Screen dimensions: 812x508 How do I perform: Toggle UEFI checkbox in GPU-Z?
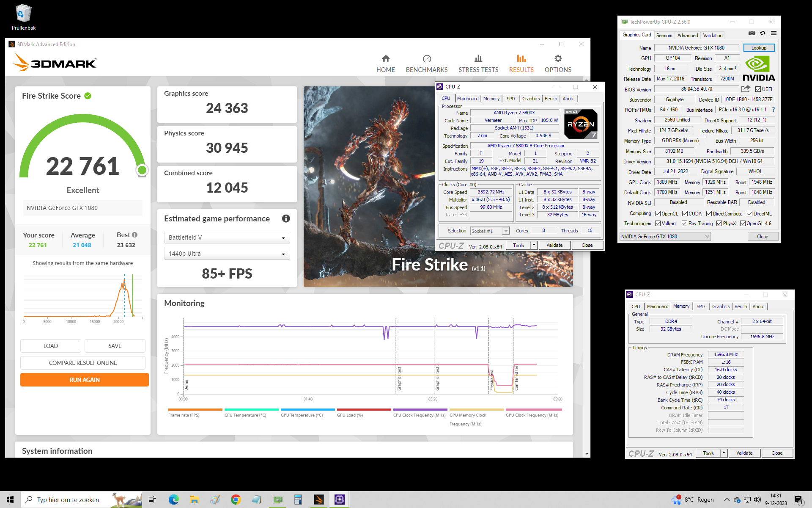coord(758,89)
